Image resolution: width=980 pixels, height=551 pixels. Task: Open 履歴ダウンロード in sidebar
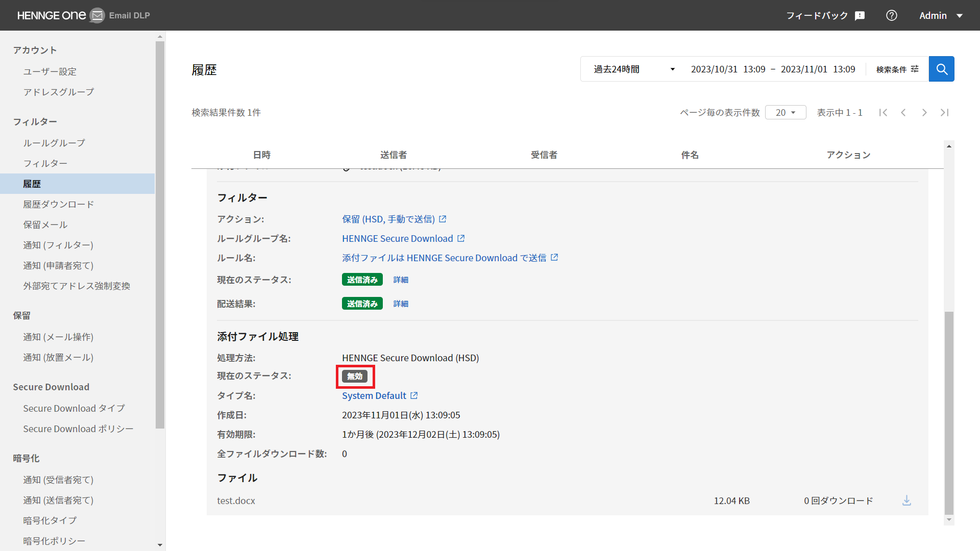point(59,204)
